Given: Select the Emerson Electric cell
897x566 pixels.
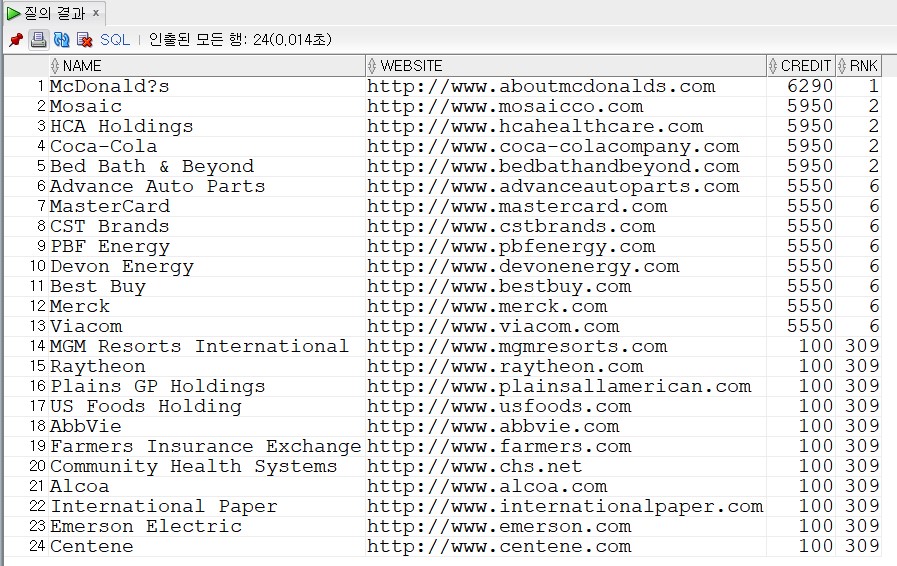Looking at the screenshot, I should click(207, 527).
